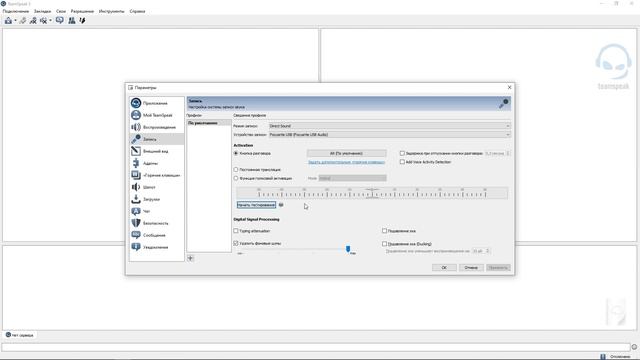Open the Загрузки downloads section

157,199
